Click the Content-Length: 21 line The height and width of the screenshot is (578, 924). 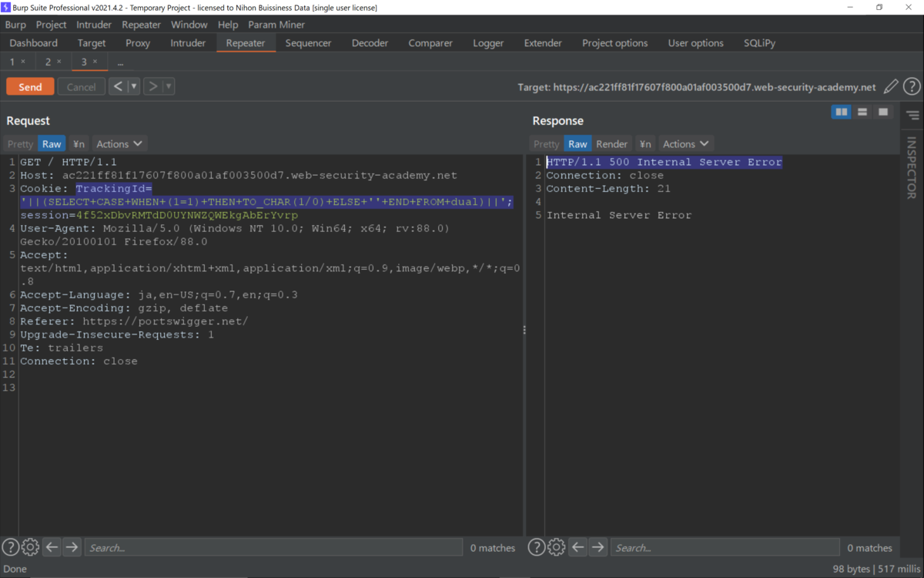[x=608, y=189]
